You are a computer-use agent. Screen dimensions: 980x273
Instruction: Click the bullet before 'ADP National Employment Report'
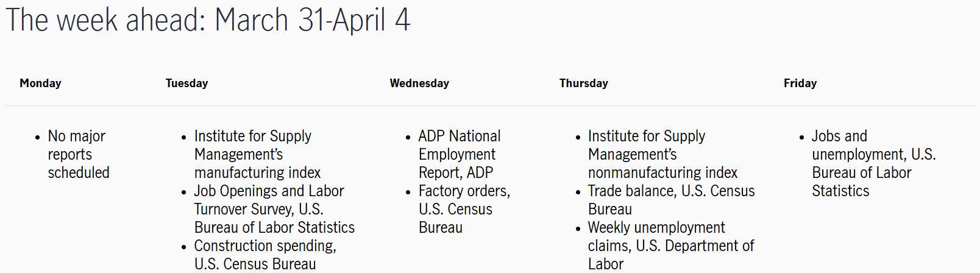click(x=408, y=137)
